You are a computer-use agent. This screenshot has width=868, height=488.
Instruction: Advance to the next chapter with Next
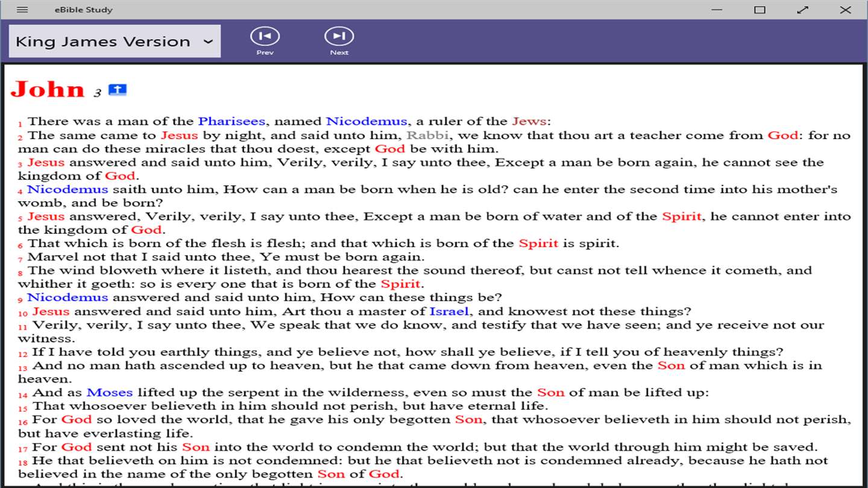tap(339, 41)
